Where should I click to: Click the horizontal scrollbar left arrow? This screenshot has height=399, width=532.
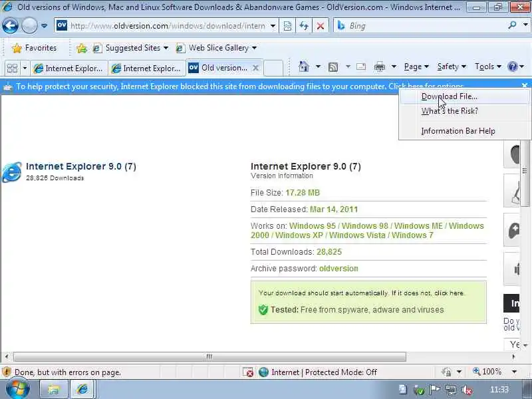pos(7,356)
